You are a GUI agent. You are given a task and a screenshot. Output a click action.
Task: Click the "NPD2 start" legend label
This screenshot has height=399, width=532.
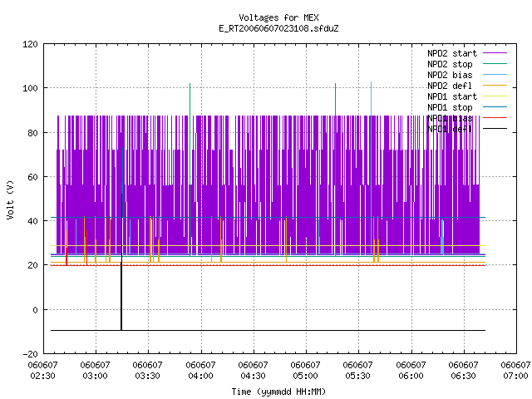point(452,53)
